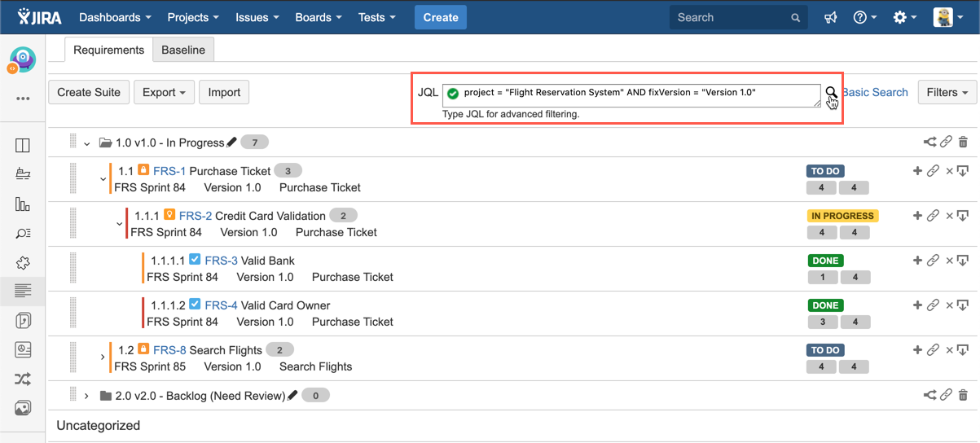Open the Boards menu
The width and height of the screenshot is (980, 443).
pos(319,17)
